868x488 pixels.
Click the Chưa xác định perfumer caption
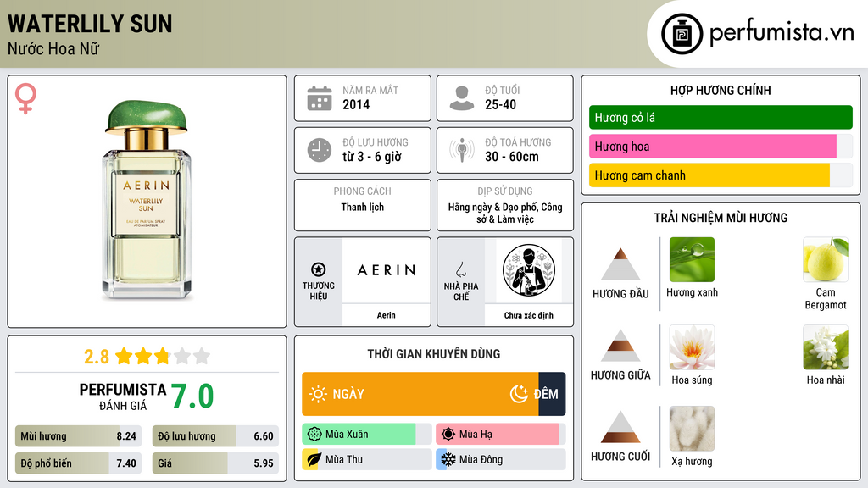pyautogui.click(x=529, y=315)
